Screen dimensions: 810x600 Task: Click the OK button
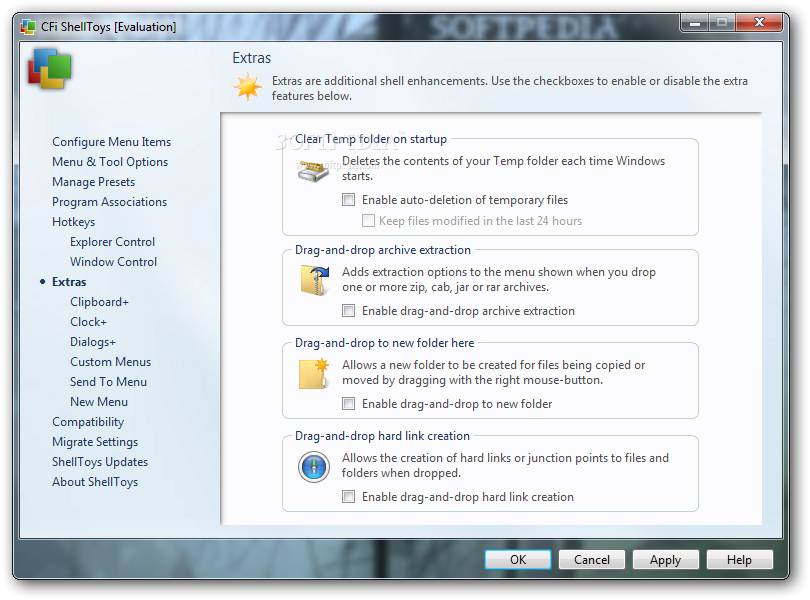(x=518, y=560)
